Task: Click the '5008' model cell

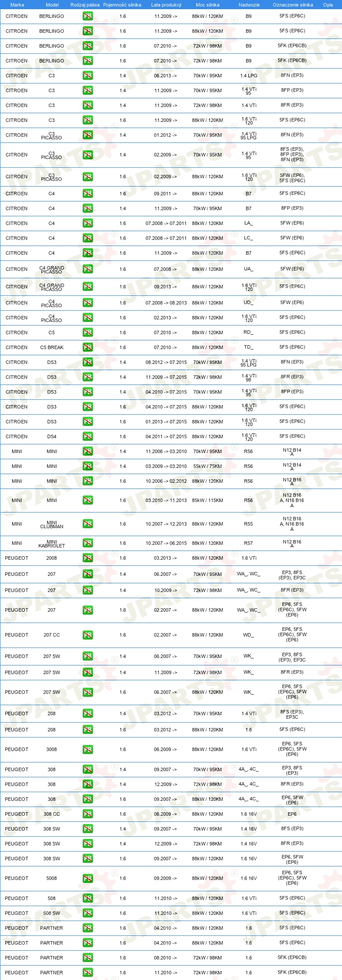Action: pyautogui.click(x=52, y=878)
